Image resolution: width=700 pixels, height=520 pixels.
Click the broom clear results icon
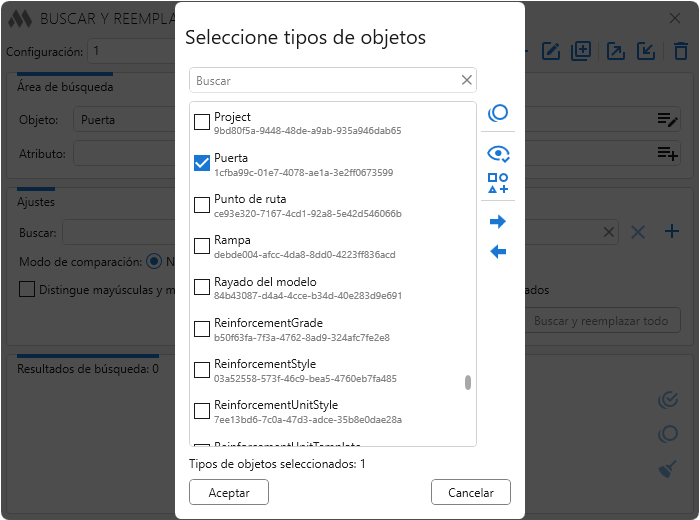pyautogui.click(x=668, y=469)
